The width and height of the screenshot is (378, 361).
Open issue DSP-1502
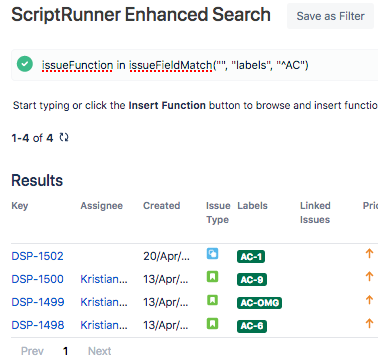37,256
